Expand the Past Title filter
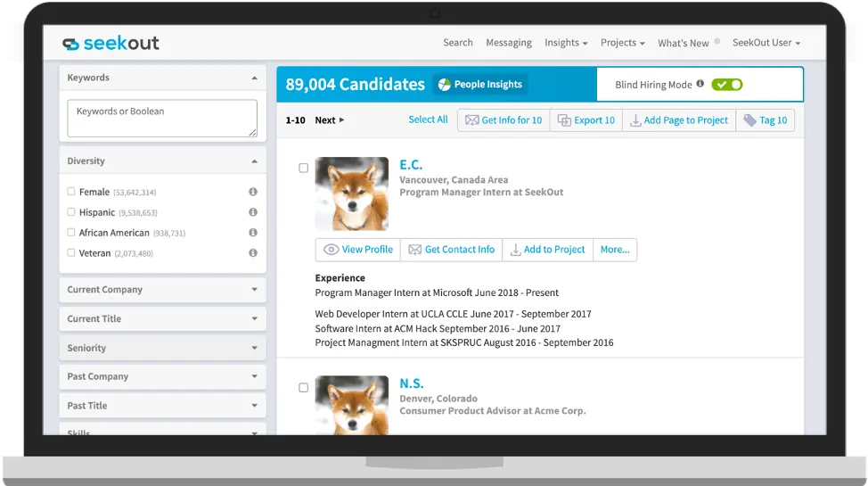The image size is (868, 486). pyautogui.click(x=163, y=406)
